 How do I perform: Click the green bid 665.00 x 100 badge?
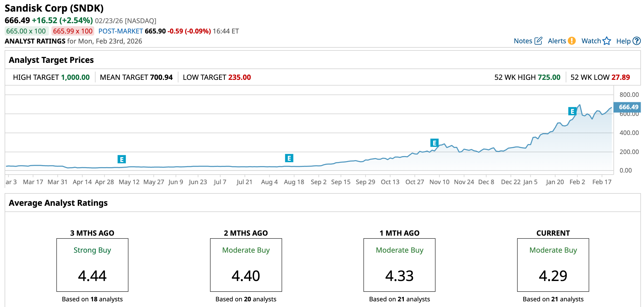click(26, 31)
